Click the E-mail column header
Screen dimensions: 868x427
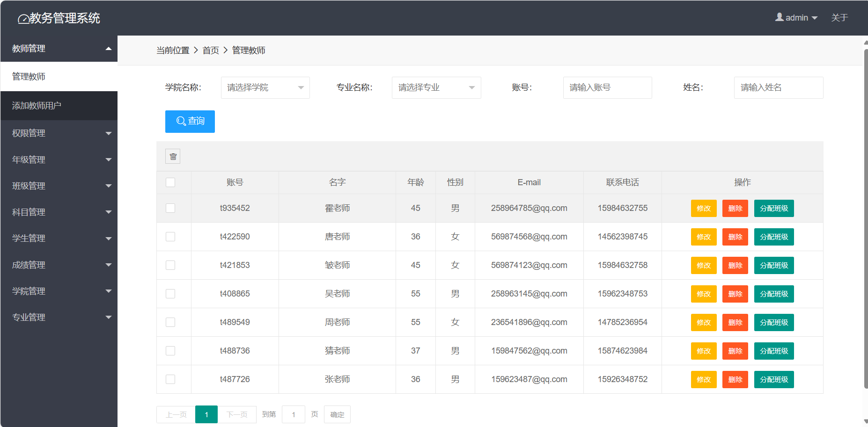pos(529,182)
